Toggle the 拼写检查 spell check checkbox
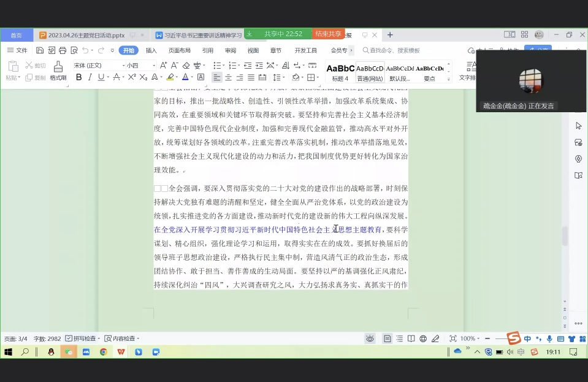The image size is (588, 382). coord(69,338)
